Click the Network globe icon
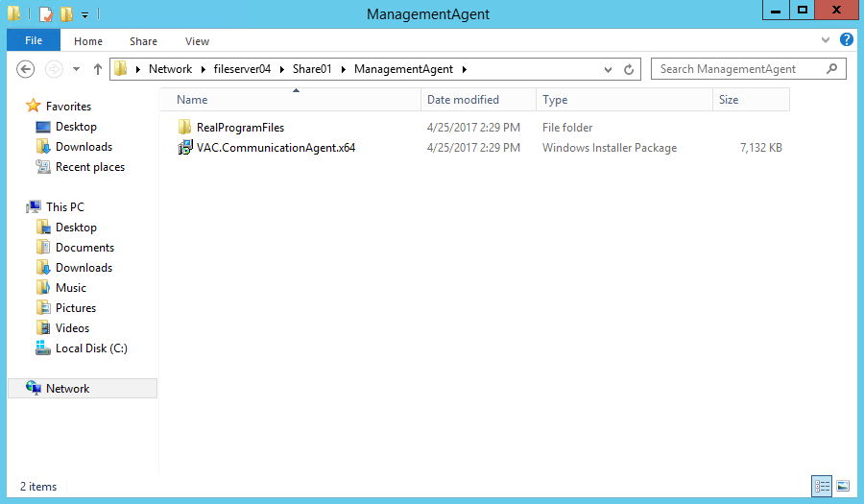864x504 pixels. [34, 388]
